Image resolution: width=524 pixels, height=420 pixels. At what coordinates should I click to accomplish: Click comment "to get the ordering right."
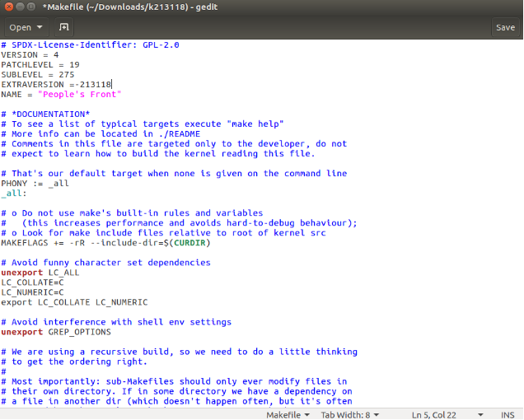coord(74,362)
